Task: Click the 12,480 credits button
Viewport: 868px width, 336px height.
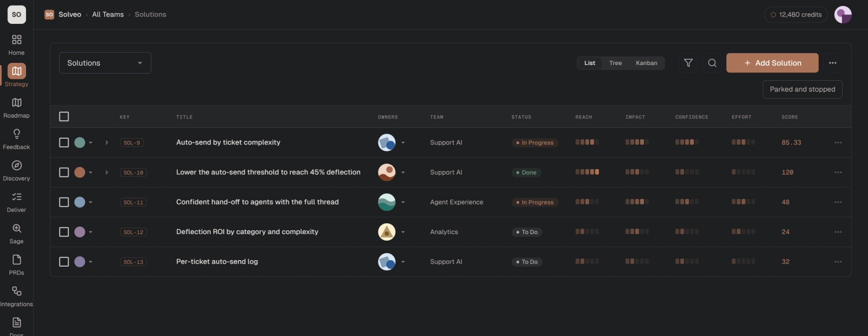Action: tap(796, 15)
